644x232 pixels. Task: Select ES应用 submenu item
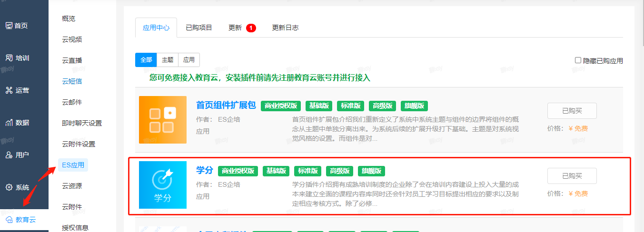tap(73, 165)
